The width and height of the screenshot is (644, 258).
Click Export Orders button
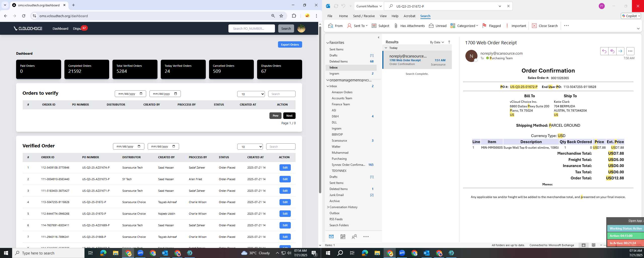point(290,45)
